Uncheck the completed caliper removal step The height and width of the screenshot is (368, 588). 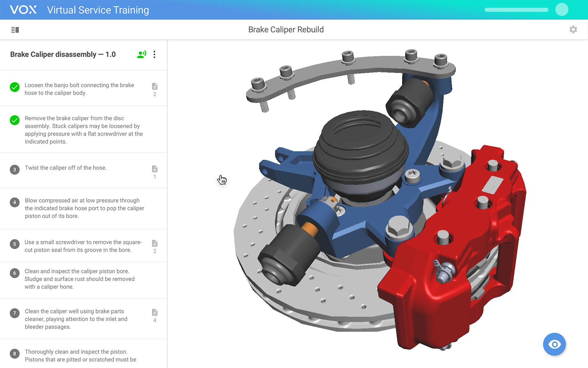(x=14, y=120)
